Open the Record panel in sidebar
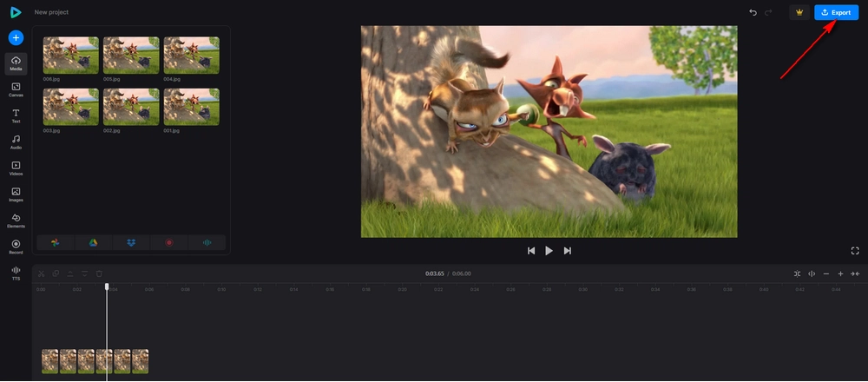Image resolution: width=868 pixels, height=382 pixels. point(16,247)
